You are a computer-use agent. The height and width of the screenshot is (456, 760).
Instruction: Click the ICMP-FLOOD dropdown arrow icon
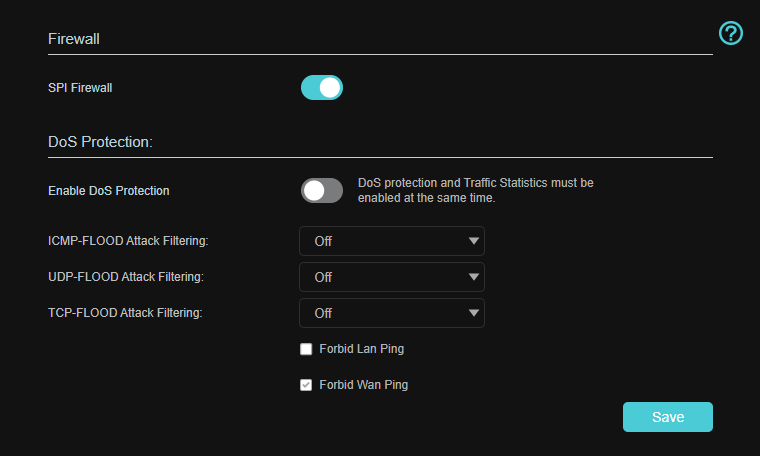point(473,241)
